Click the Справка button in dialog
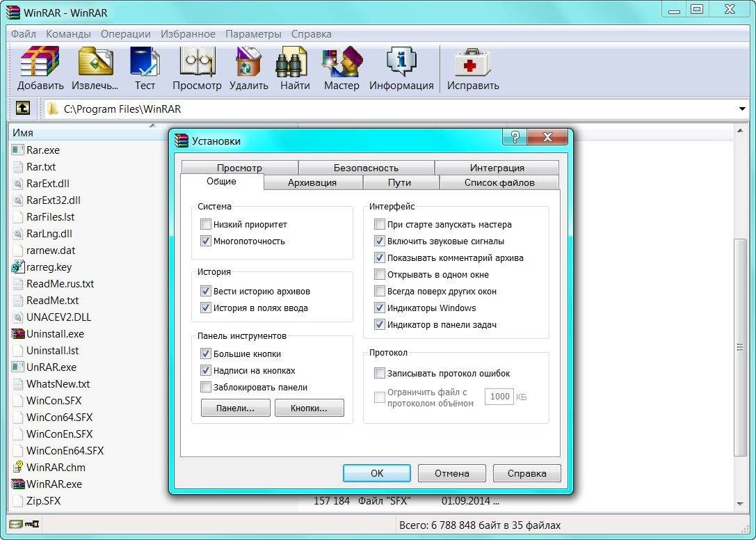The image size is (756, 540). coord(527,473)
